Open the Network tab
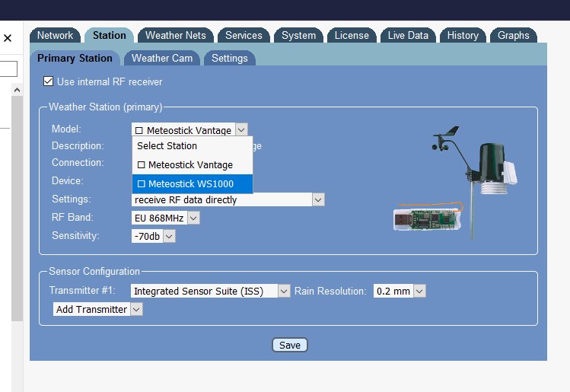The height and width of the screenshot is (392, 570). point(55,35)
